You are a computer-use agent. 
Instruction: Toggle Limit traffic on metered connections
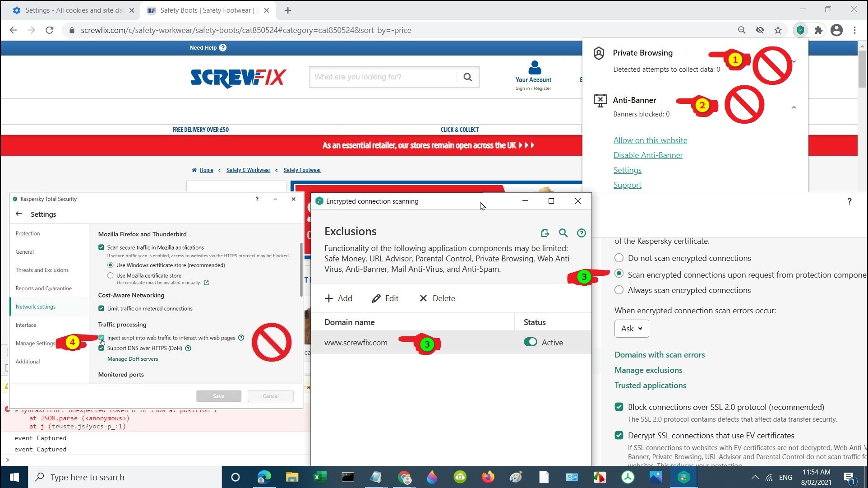(101, 308)
